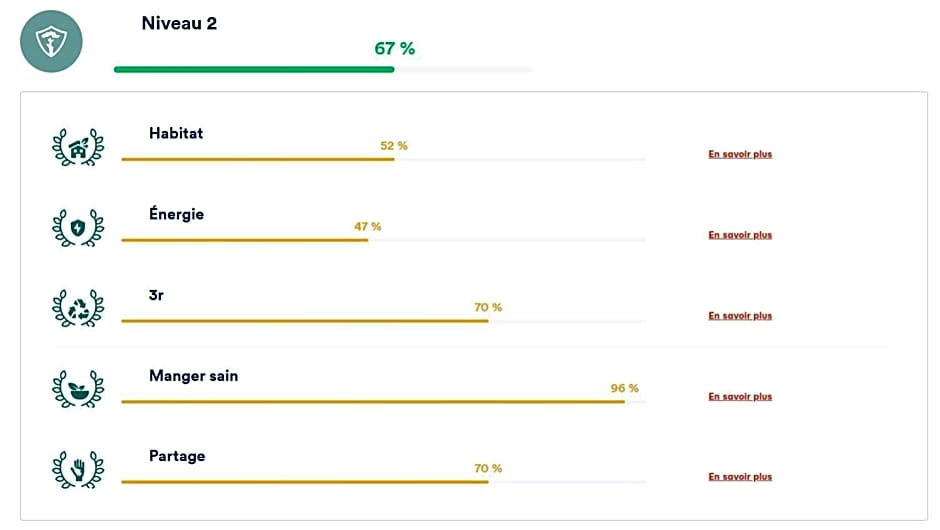Click the green shield badge icon
940x530 pixels.
[51, 42]
